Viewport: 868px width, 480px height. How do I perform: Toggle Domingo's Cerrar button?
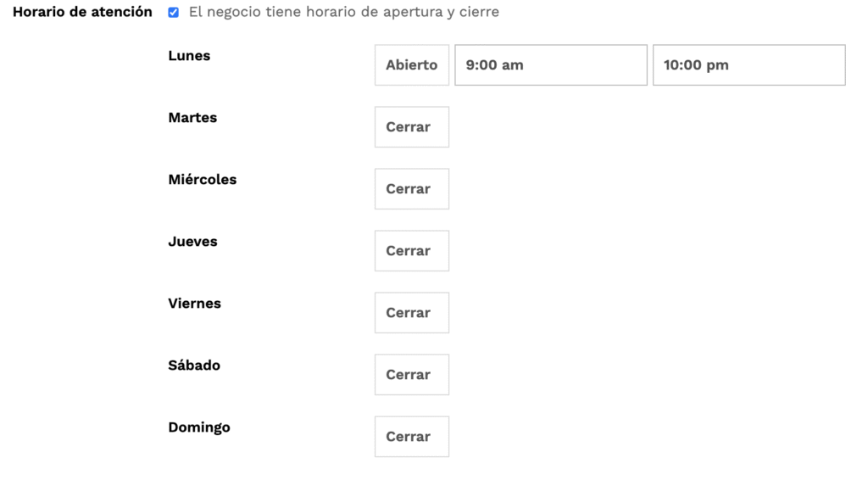[x=412, y=437]
